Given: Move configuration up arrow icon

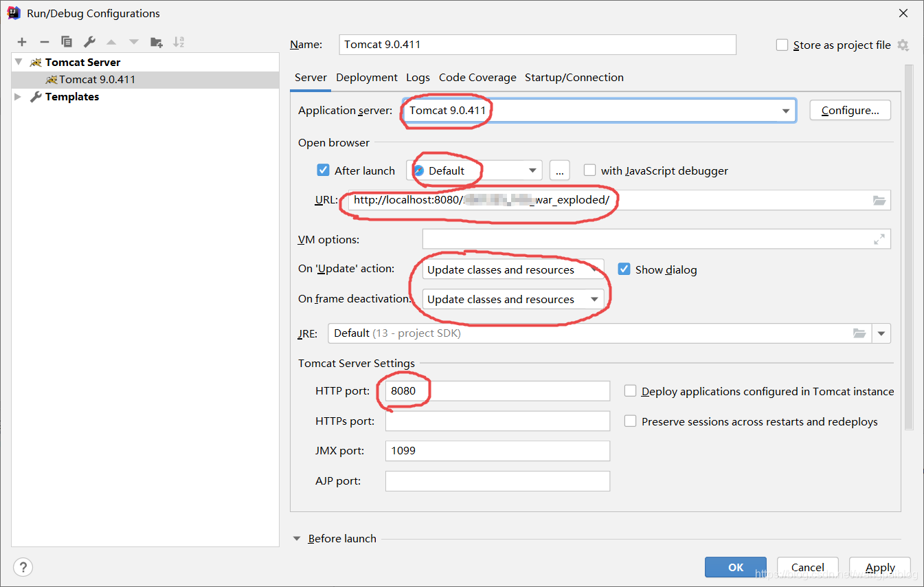Looking at the screenshot, I should pos(111,42).
